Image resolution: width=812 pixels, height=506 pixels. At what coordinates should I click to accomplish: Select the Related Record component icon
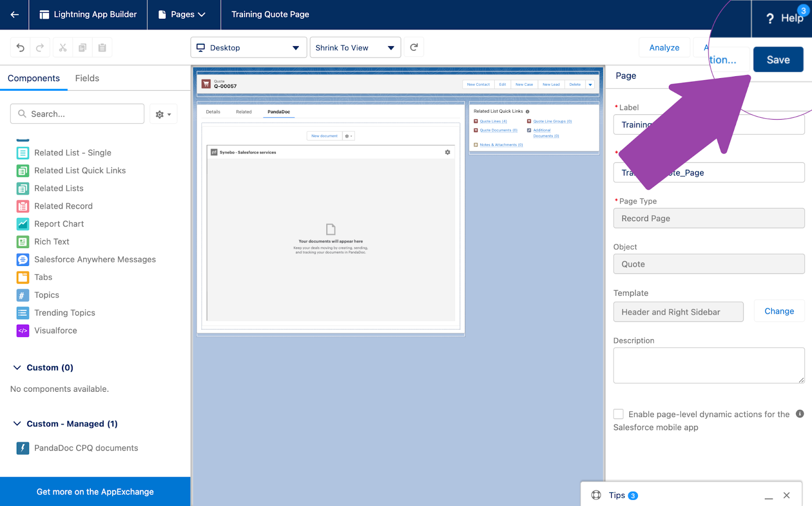[x=23, y=206]
